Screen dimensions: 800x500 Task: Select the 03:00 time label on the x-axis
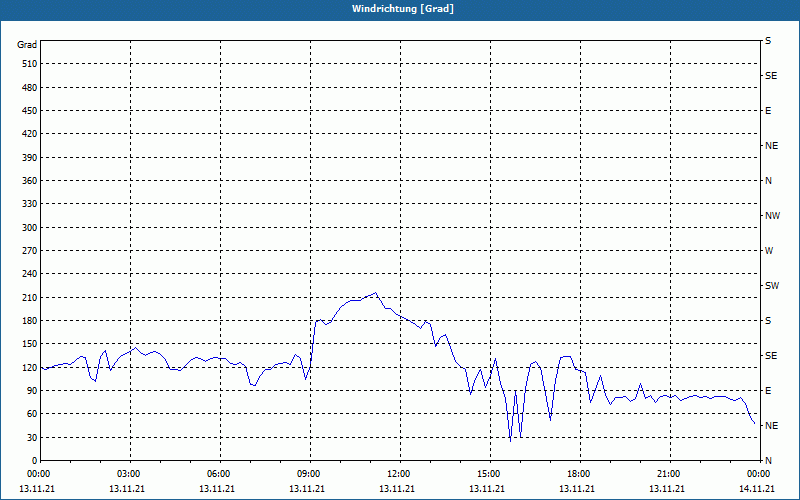[130, 474]
